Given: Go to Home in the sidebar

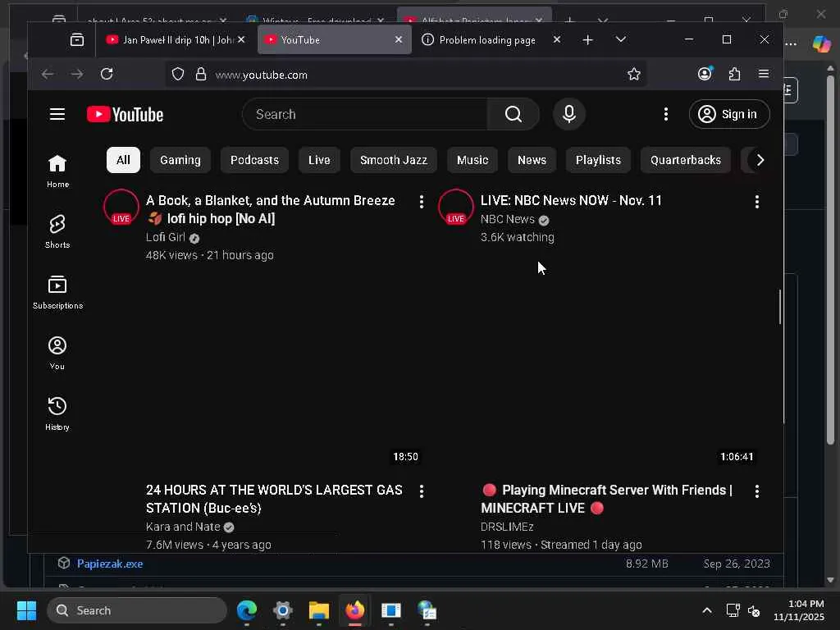Looking at the screenshot, I should tap(57, 171).
